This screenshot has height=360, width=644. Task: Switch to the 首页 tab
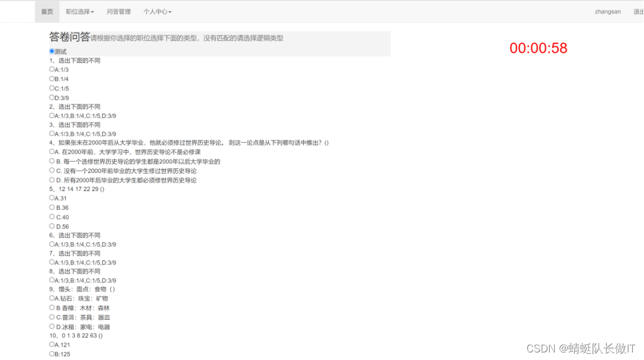tap(47, 11)
